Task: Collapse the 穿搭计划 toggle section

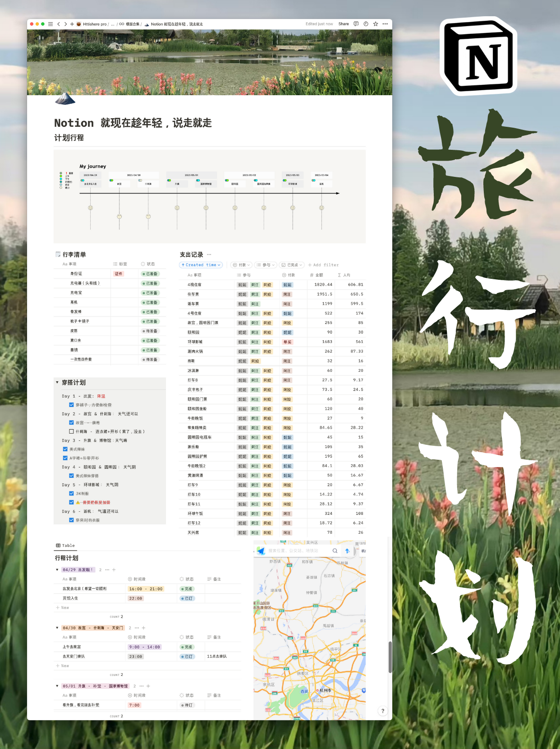Action: tap(57, 383)
